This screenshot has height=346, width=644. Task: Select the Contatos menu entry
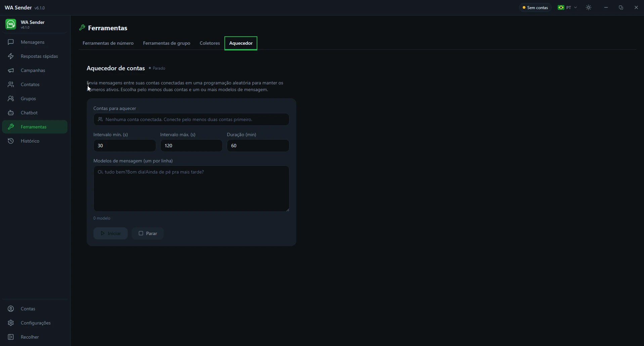[35, 84]
